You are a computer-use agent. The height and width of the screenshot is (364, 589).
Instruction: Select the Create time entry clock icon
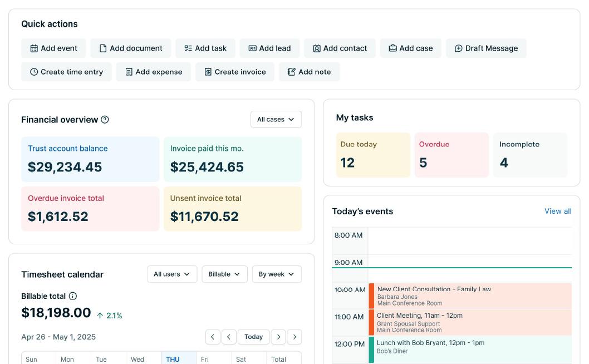(34, 72)
